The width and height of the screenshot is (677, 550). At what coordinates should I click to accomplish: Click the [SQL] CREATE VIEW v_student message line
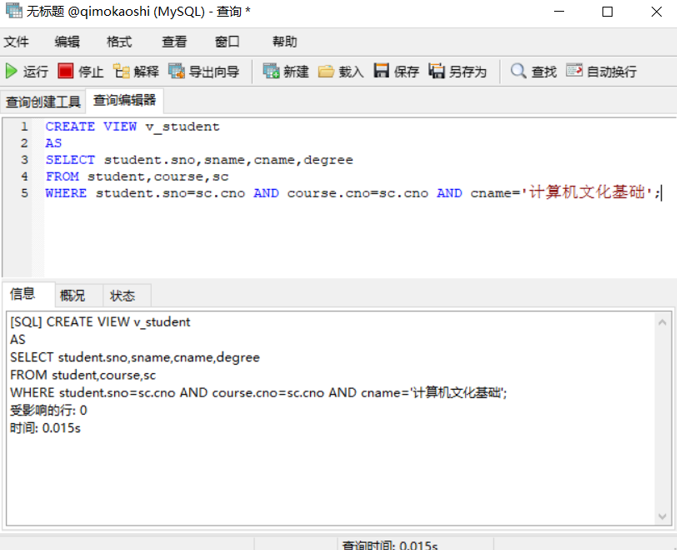tap(100, 322)
